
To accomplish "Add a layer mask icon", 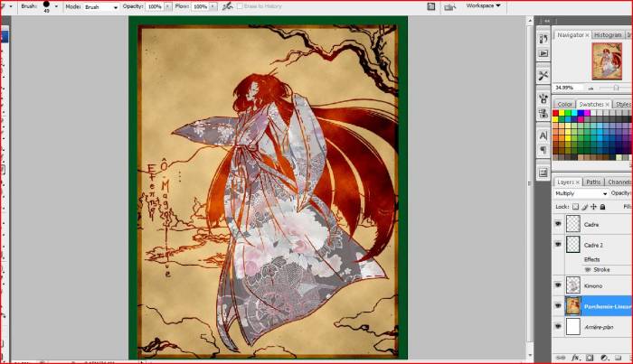I will tap(590, 358).
